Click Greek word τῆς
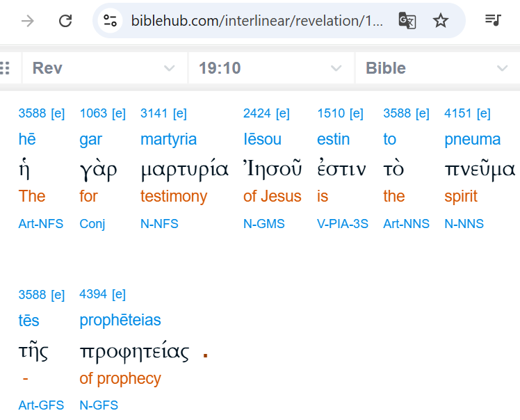The width and height of the screenshot is (520, 420). 33,351
